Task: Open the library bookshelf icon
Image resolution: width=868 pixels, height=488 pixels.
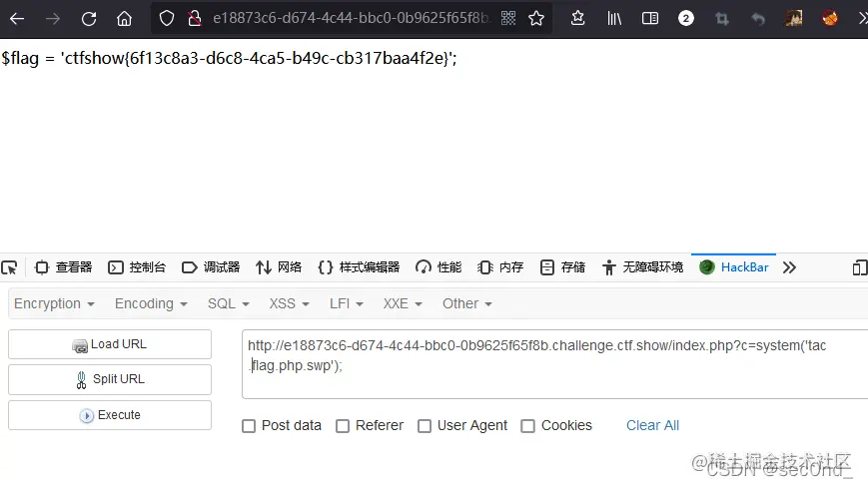Action: click(x=614, y=19)
